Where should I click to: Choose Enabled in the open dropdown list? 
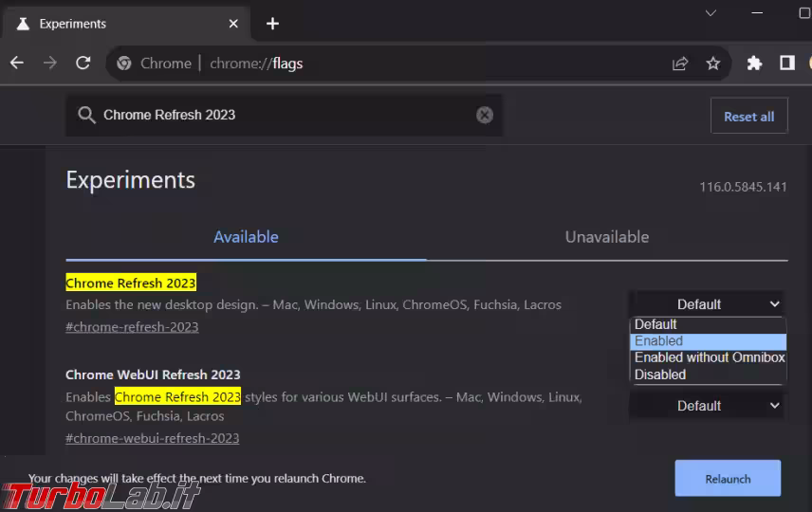(x=708, y=341)
